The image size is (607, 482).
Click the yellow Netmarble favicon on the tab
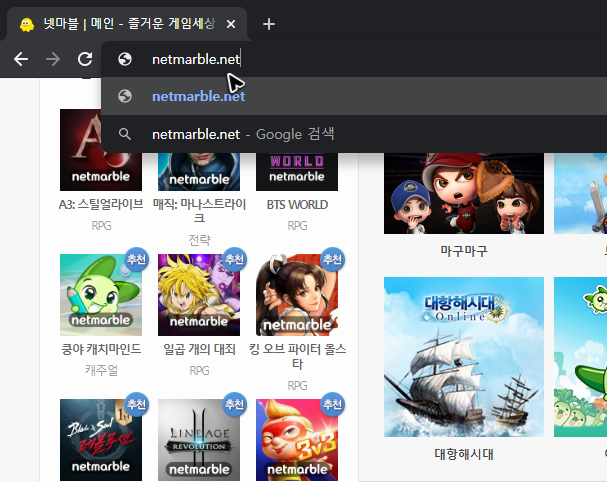point(27,25)
